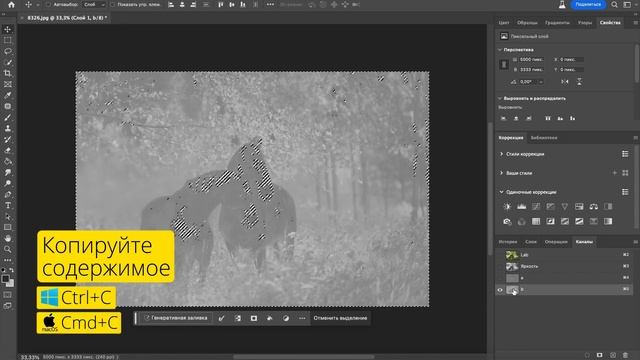Collapse the Перспектива section

click(500, 50)
